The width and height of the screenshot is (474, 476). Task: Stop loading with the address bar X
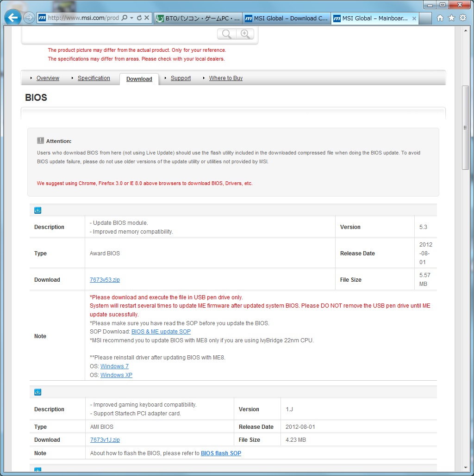click(146, 18)
